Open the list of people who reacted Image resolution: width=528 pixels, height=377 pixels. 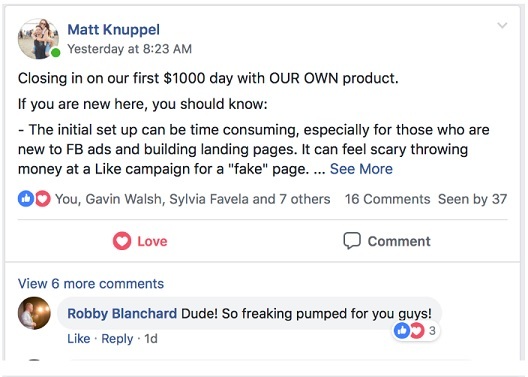tap(193, 199)
